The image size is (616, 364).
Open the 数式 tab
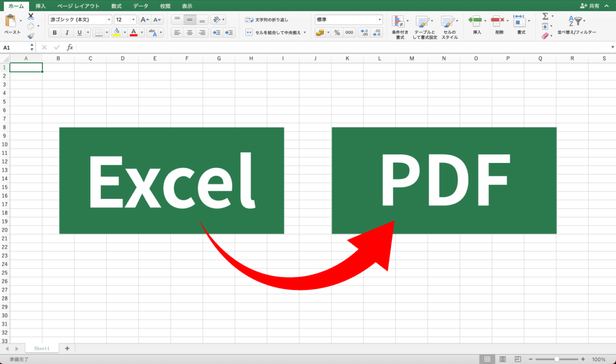point(117,6)
